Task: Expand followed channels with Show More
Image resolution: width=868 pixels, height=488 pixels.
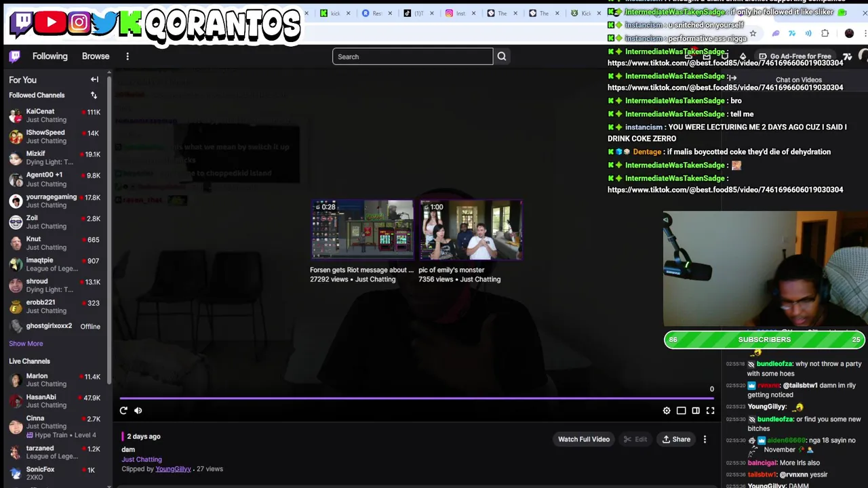Action: point(26,344)
